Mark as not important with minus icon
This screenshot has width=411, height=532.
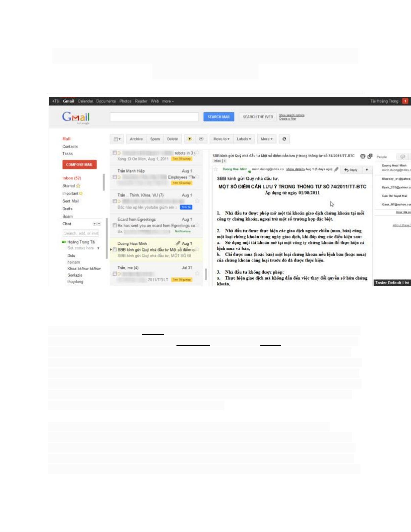click(201, 139)
